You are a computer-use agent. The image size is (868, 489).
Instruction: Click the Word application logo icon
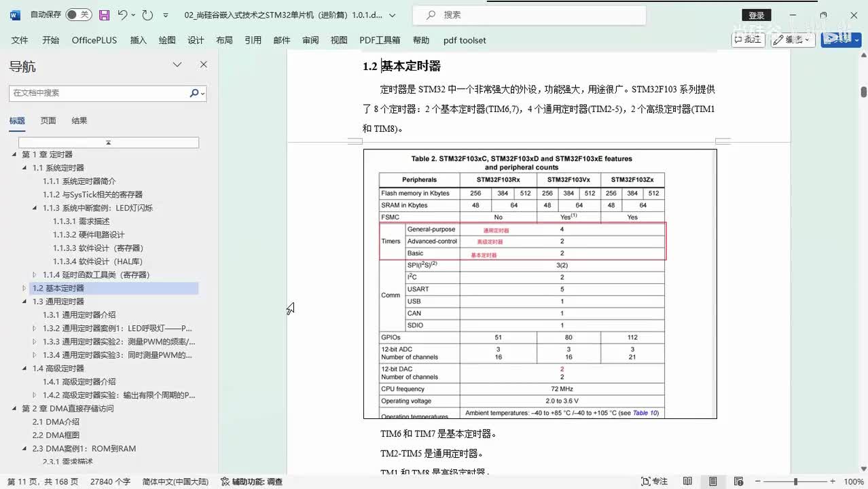click(15, 14)
